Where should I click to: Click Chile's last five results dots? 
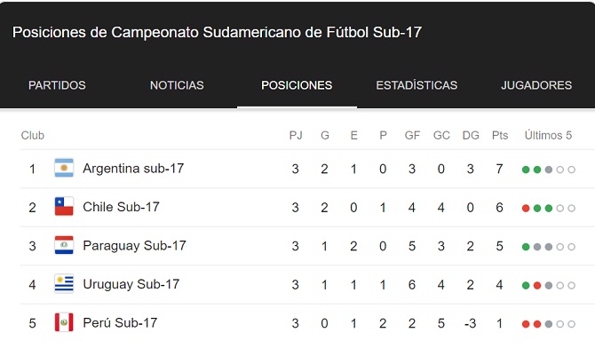(549, 208)
